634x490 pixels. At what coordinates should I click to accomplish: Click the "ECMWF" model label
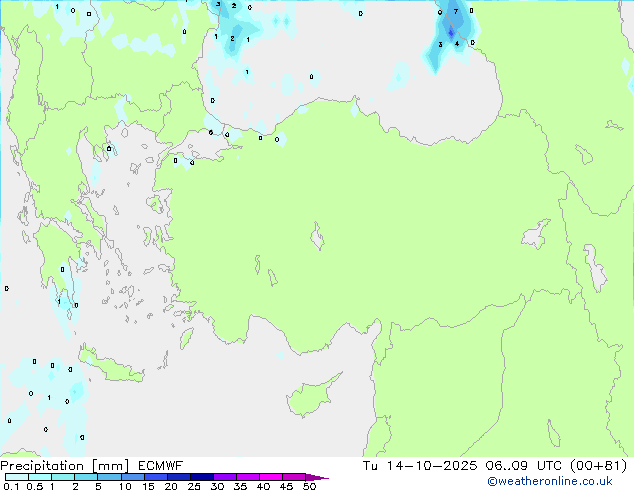pos(161,466)
